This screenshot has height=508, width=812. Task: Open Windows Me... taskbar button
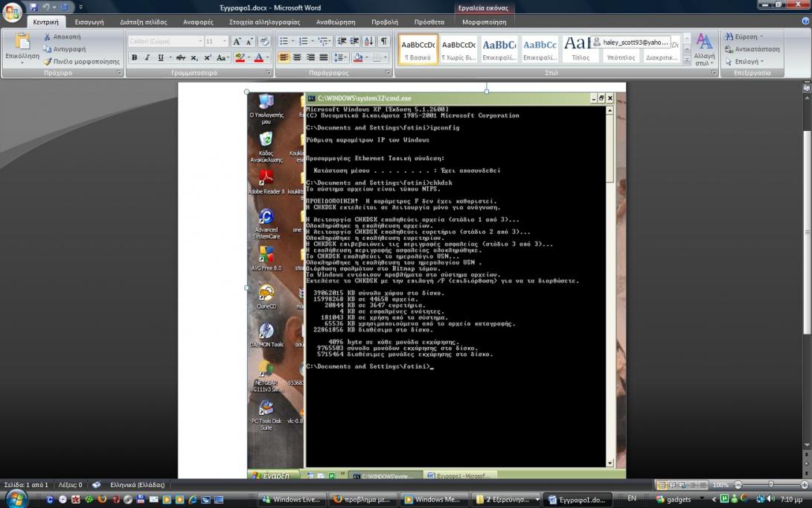433,499
